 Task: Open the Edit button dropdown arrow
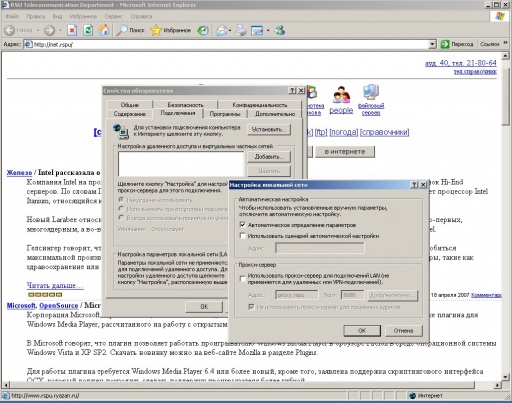(x=268, y=31)
